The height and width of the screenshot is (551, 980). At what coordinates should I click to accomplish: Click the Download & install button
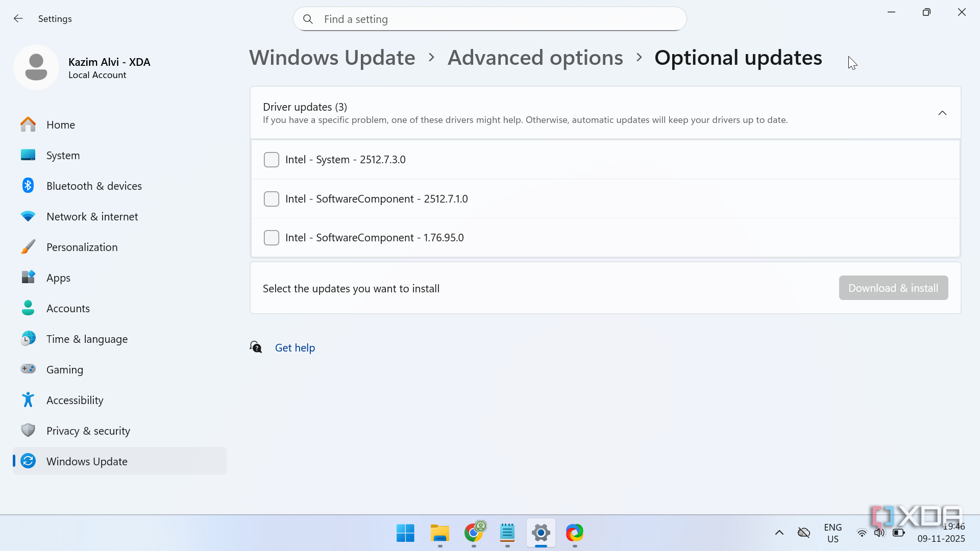pos(893,288)
